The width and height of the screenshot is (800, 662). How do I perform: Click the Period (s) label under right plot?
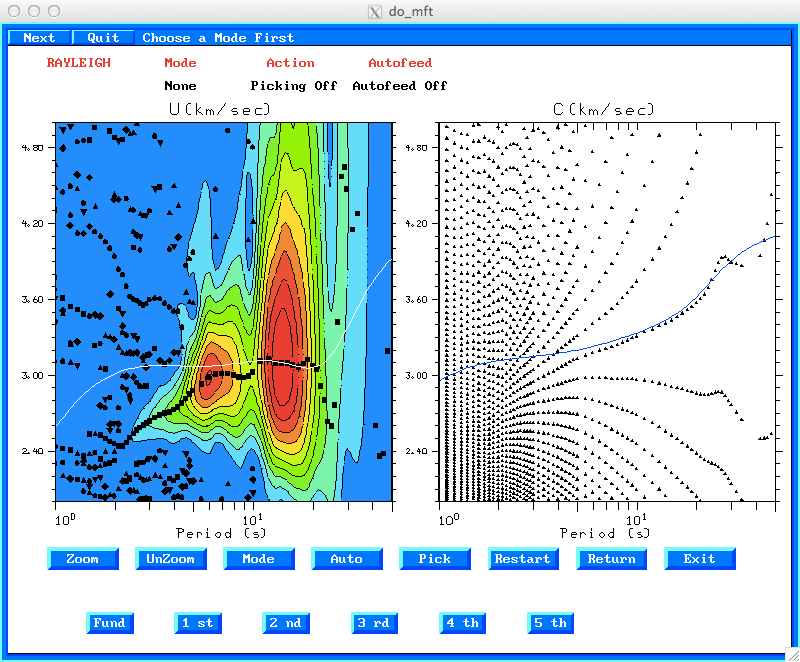[x=605, y=533]
